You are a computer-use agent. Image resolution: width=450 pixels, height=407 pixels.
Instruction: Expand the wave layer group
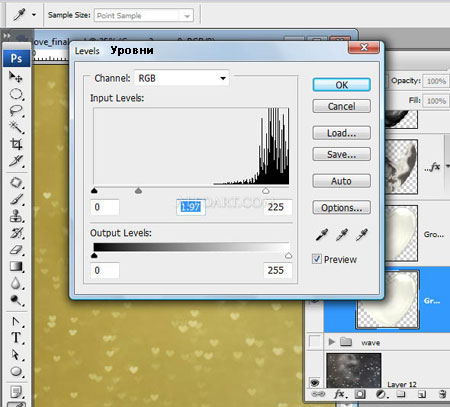click(x=331, y=342)
